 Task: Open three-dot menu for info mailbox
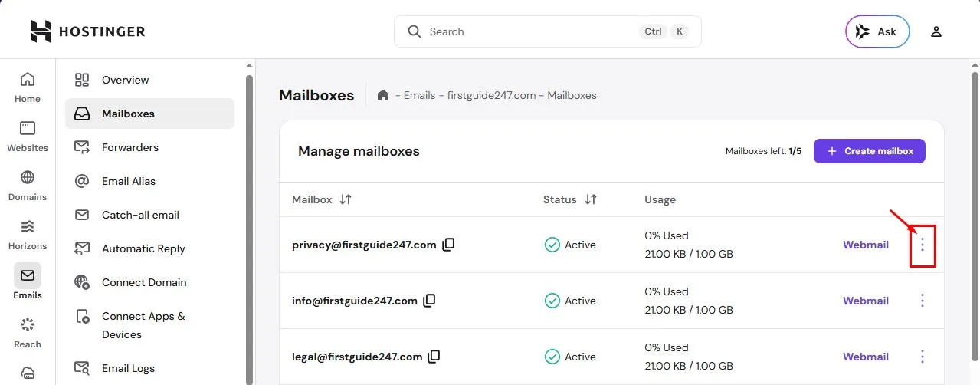coord(923,301)
